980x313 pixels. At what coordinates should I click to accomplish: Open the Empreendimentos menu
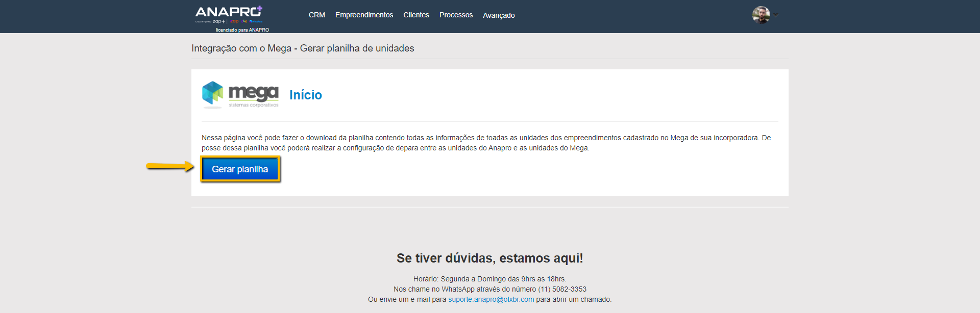[364, 15]
